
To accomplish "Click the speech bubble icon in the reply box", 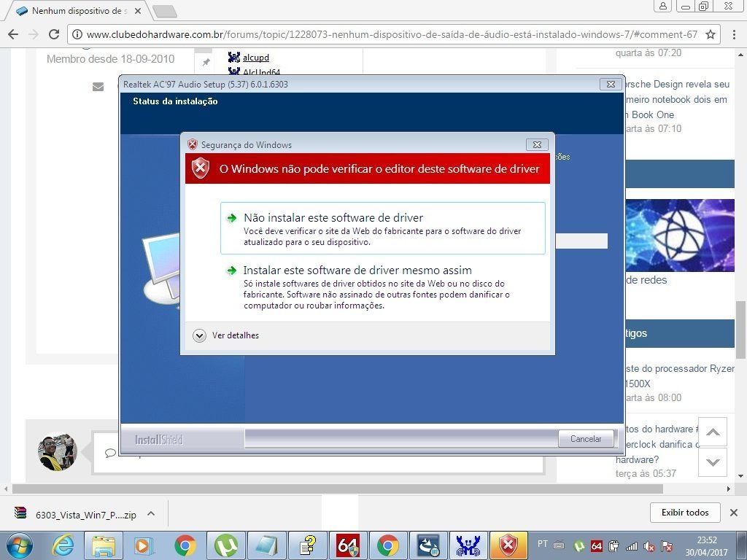I will point(111,452).
